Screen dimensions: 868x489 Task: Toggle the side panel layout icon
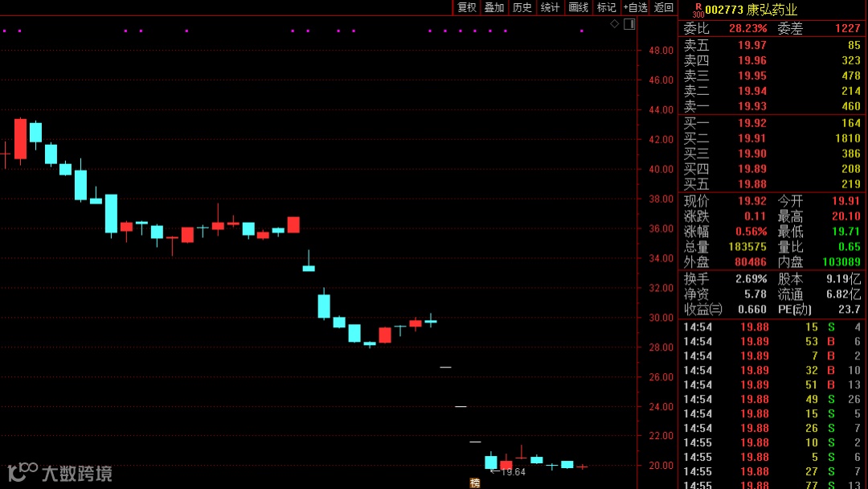coord(629,24)
